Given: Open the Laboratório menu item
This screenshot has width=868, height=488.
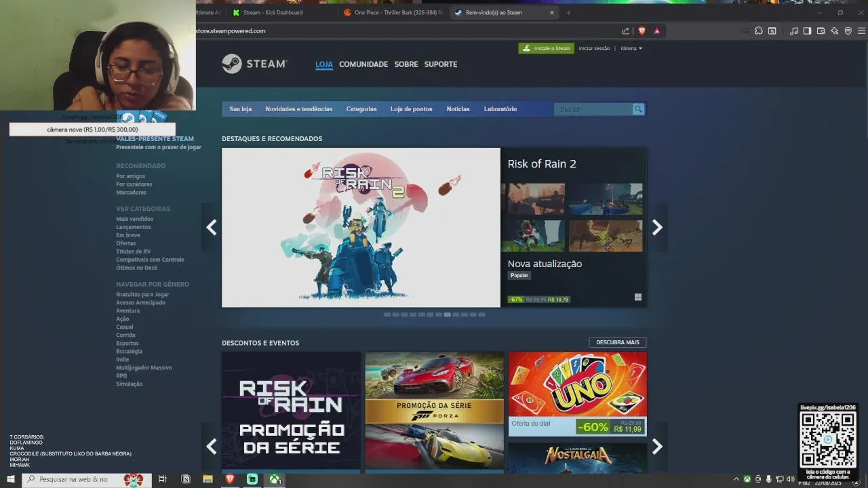Looking at the screenshot, I should [500, 109].
